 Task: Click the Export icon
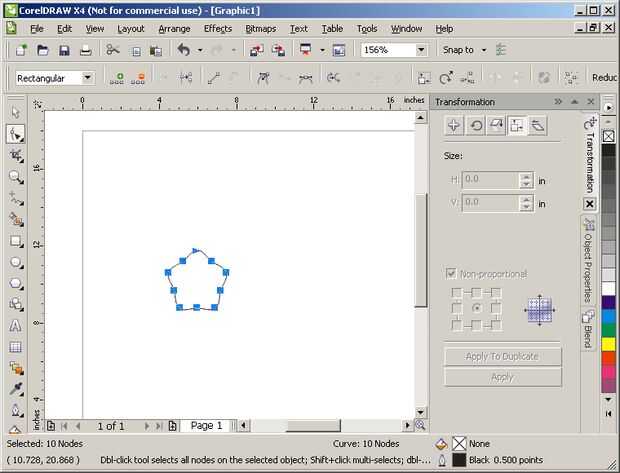point(278,50)
